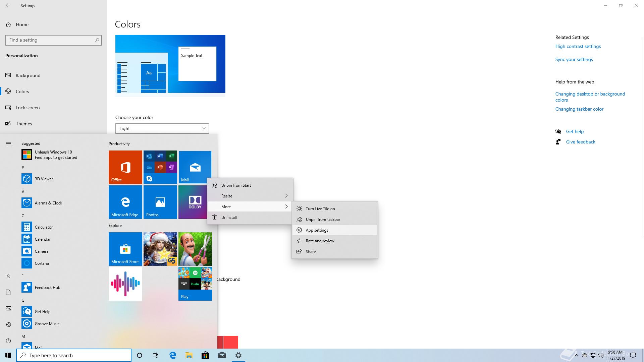Click the Windows Start button

(x=8, y=355)
